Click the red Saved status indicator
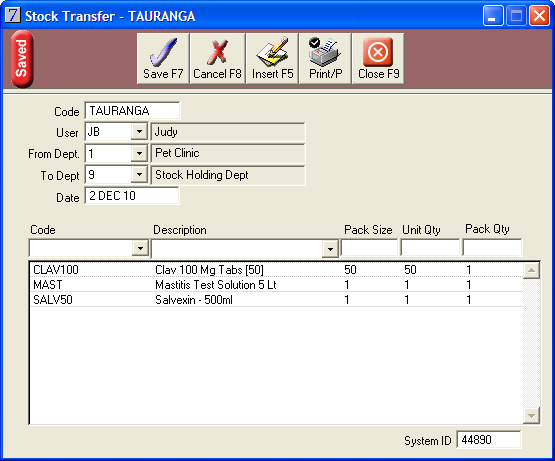The image size is (555, 461). point(22,59)
